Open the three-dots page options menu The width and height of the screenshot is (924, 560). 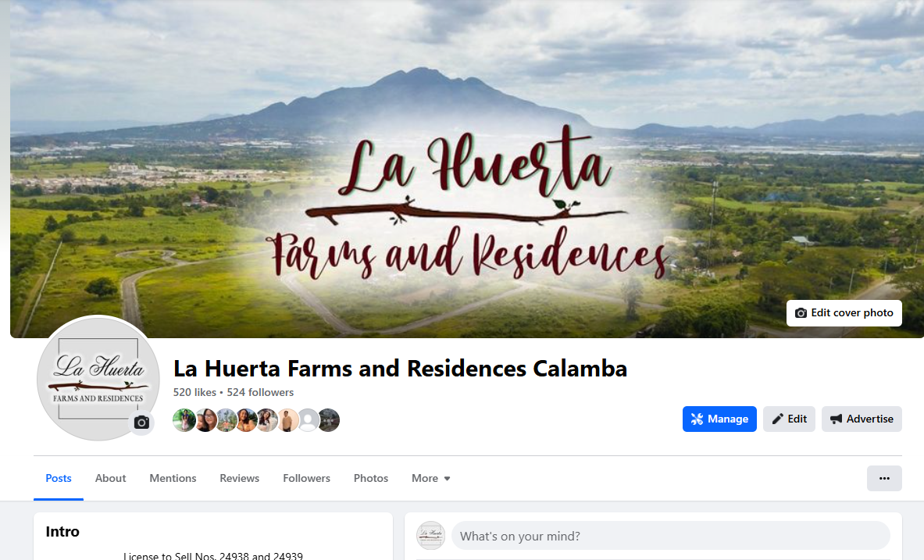(884, 478)
